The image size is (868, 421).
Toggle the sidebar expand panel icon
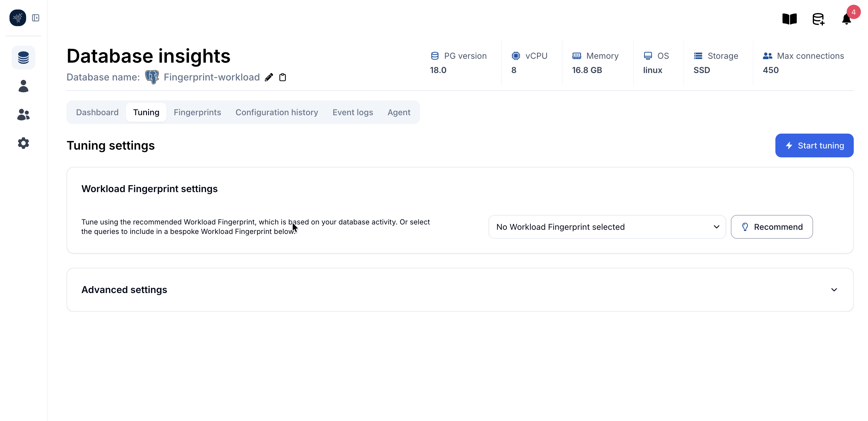(x=36, y=18)
